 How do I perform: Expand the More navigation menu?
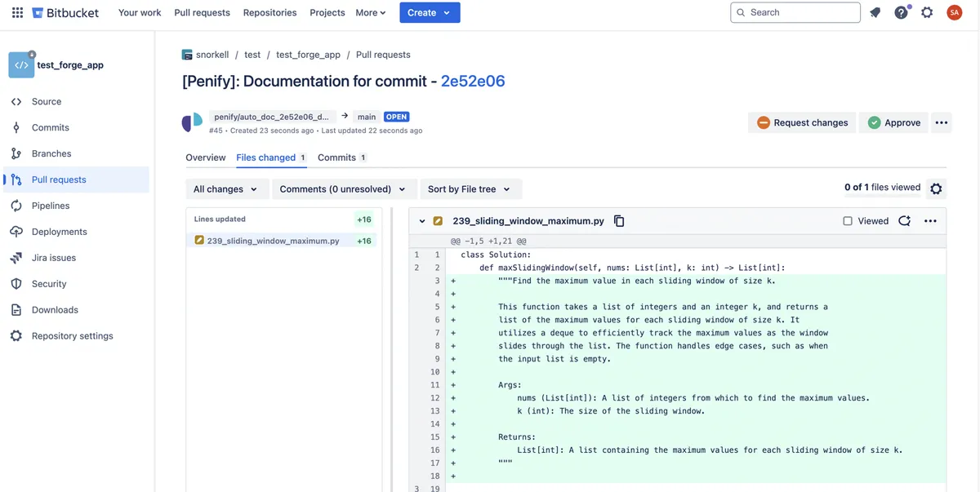pos(371,13)
